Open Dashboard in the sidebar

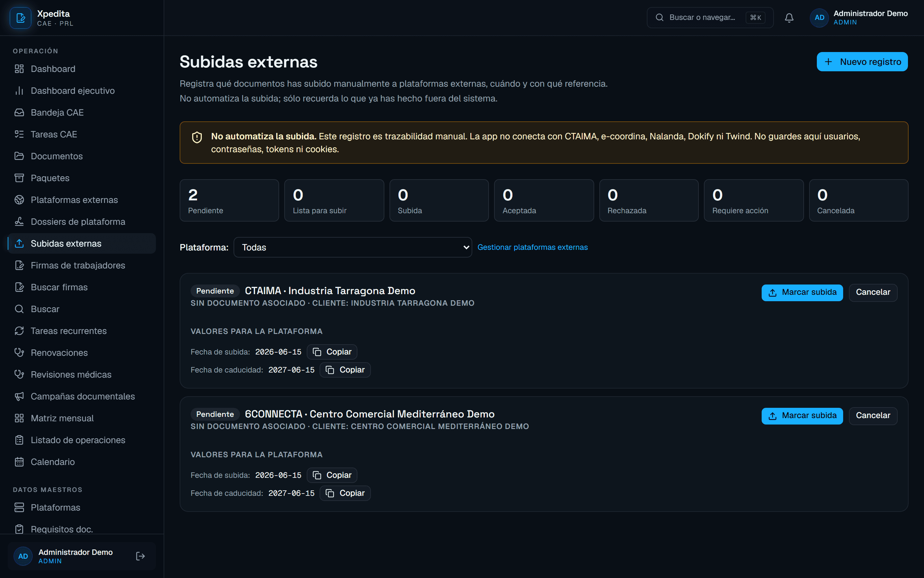pyautogui.click(x=82, y=69)
